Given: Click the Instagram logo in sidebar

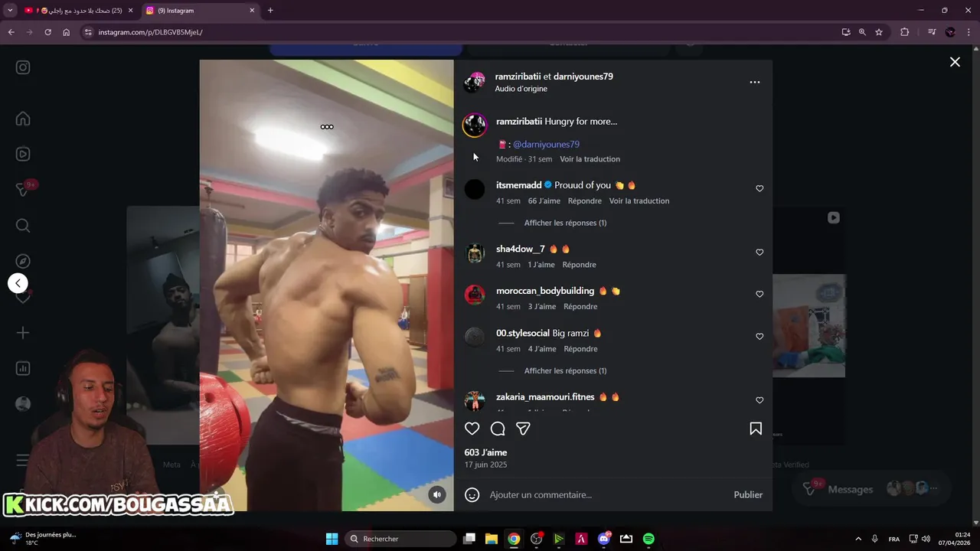Looking at the screenshot, I should tap(23, 67).
